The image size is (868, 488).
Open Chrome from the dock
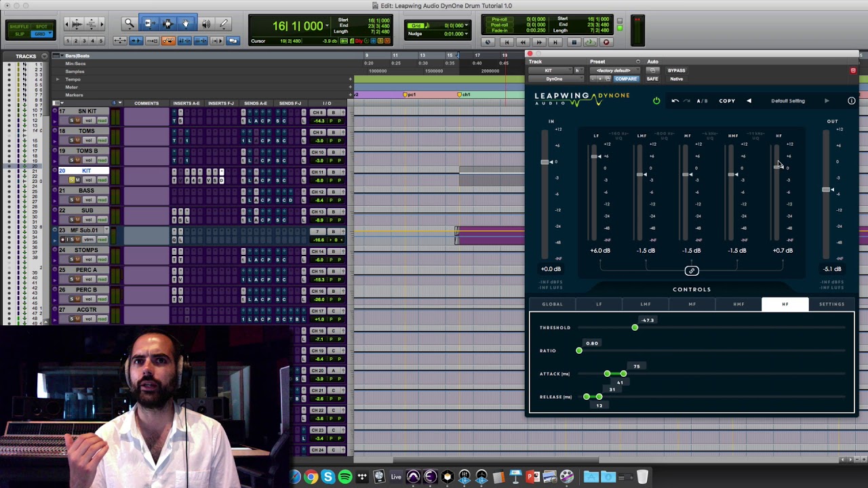pyautogui.click(x=311, y=477)
